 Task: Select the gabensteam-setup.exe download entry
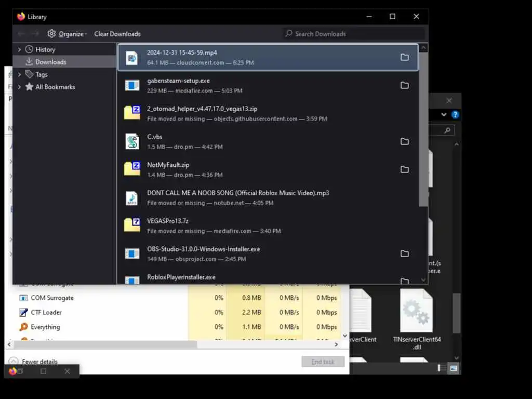coord(268,86)
